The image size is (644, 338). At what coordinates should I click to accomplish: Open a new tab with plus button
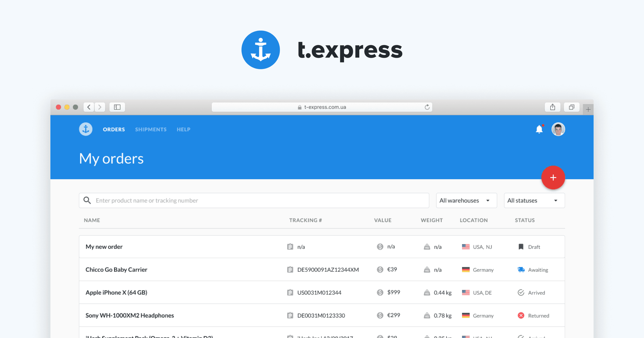point(588,109)
